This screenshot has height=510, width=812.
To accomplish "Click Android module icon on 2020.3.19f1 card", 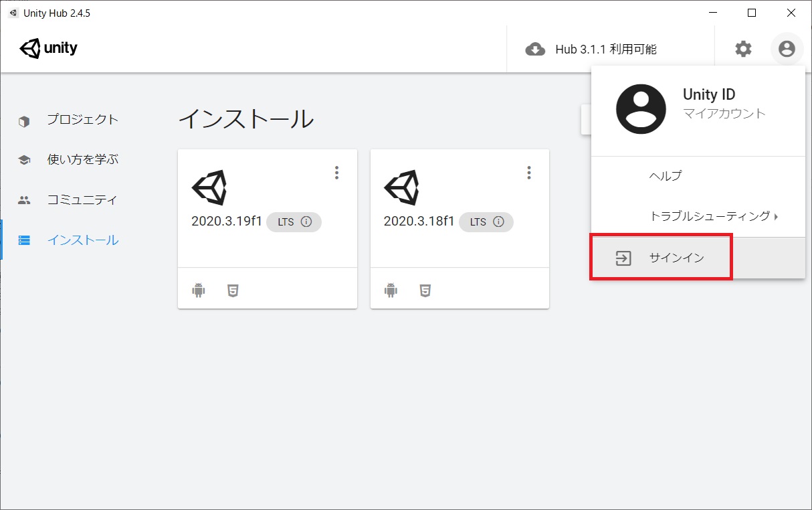I will [x=199, y=290].
